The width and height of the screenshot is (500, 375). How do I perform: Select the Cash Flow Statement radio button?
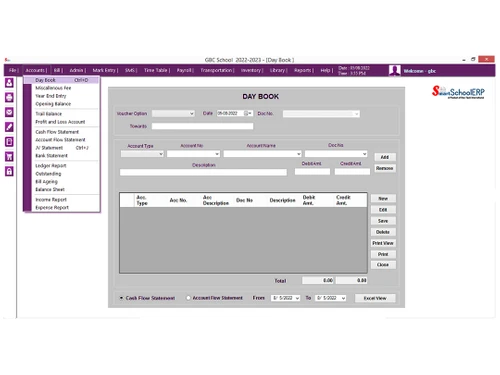[122, 298]
